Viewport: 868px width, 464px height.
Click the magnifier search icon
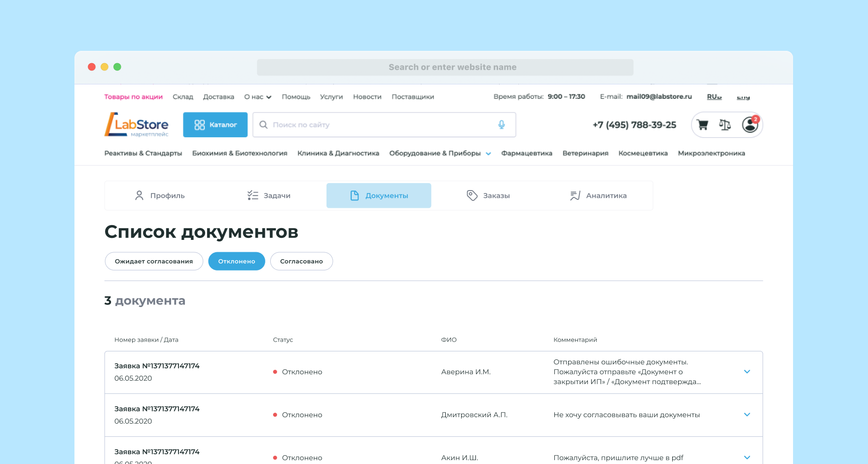[x=264, y=125]
